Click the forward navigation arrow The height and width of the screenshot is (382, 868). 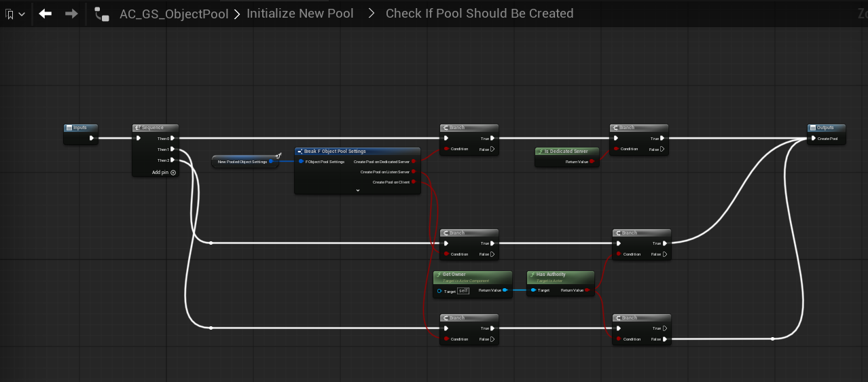71,14
